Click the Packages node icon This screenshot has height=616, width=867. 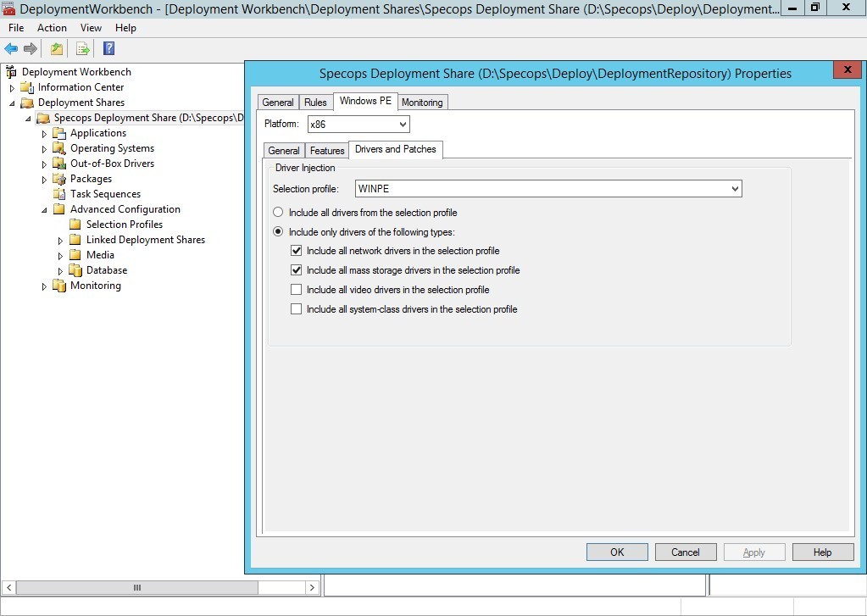[x=59, y=179]
